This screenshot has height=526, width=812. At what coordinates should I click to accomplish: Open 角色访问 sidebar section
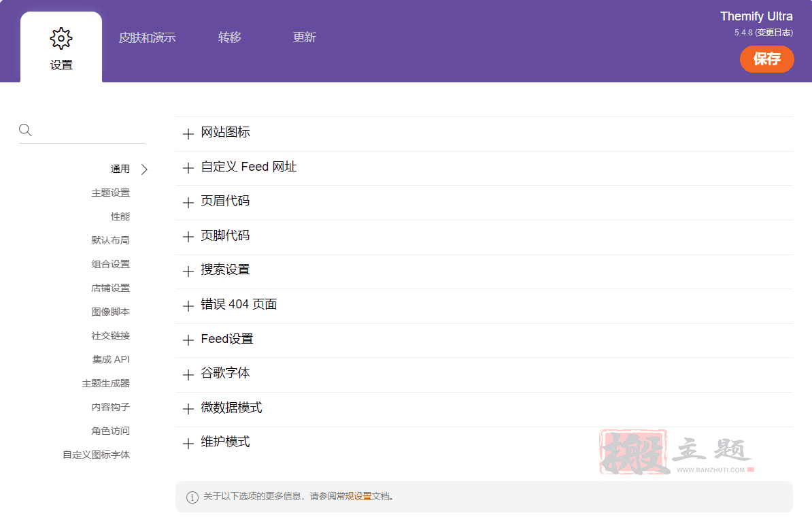tap(110, 431)
